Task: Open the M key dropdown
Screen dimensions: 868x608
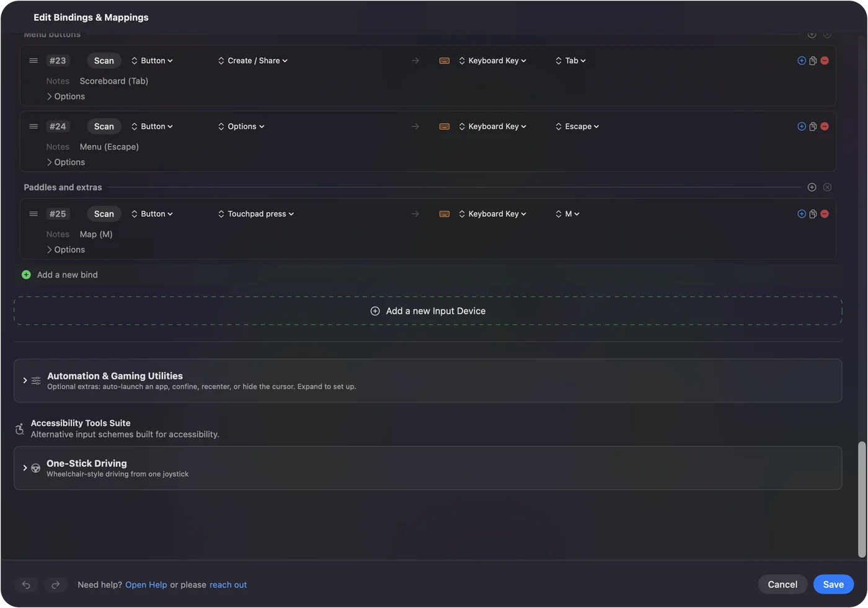Action: 567,214
